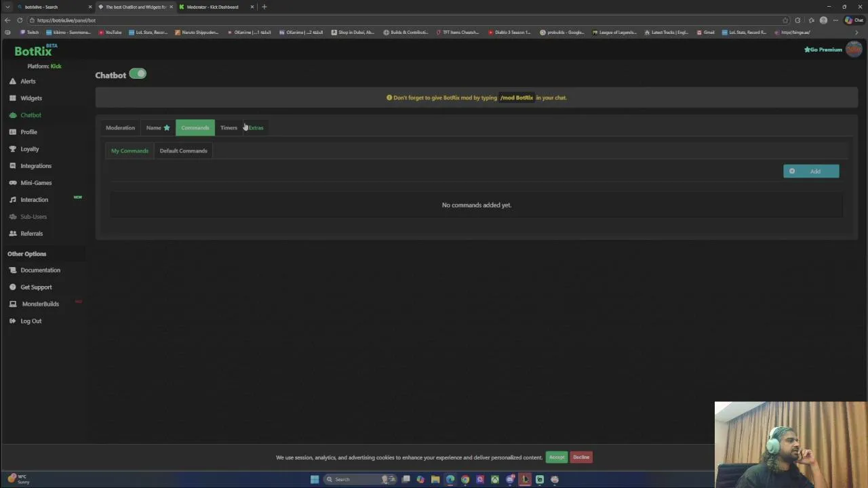Switch to the Moderation tab
This screenshot has height=488, width=868.
pos(120,127)
